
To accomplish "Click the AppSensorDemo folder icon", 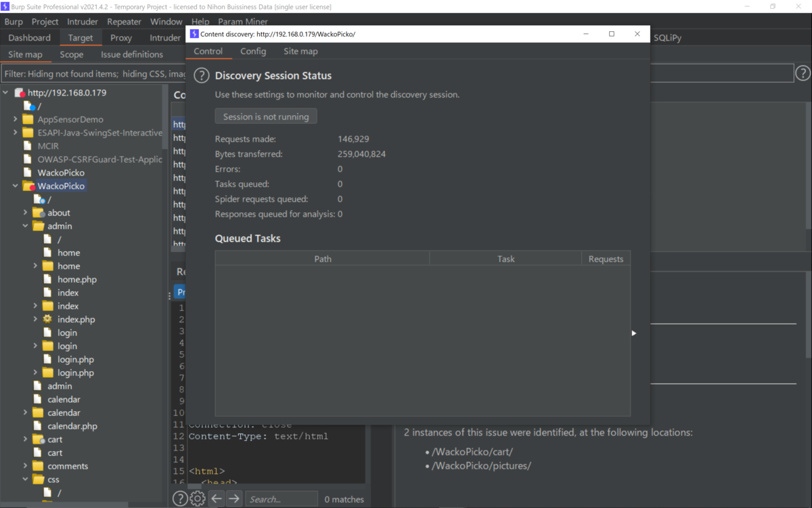I will (x=28, y=119).
